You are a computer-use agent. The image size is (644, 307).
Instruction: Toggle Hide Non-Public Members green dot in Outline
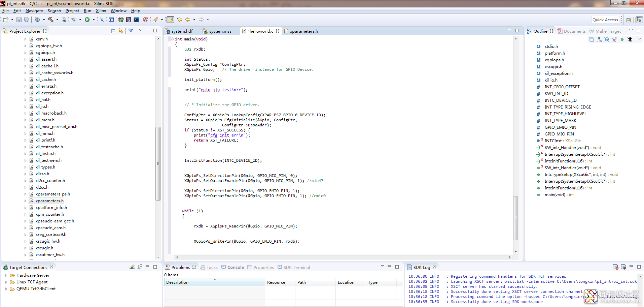(x=622, y=39)
